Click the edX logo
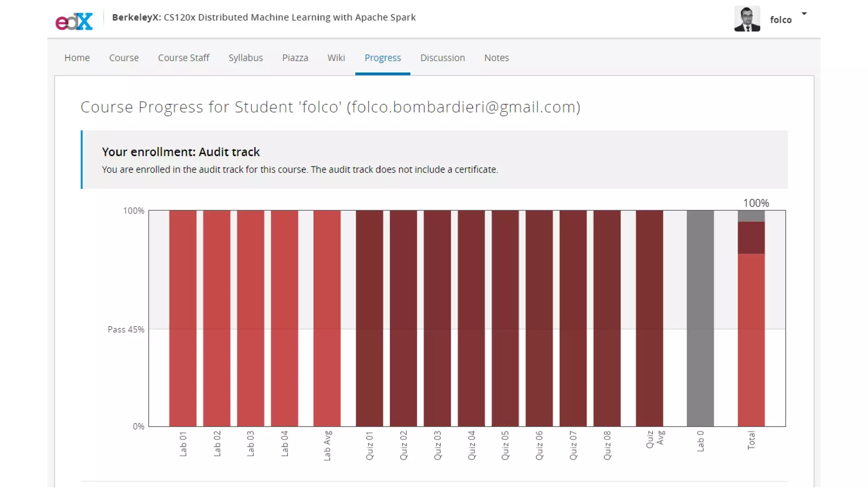868x488 pixels. [x=74, y=21]
